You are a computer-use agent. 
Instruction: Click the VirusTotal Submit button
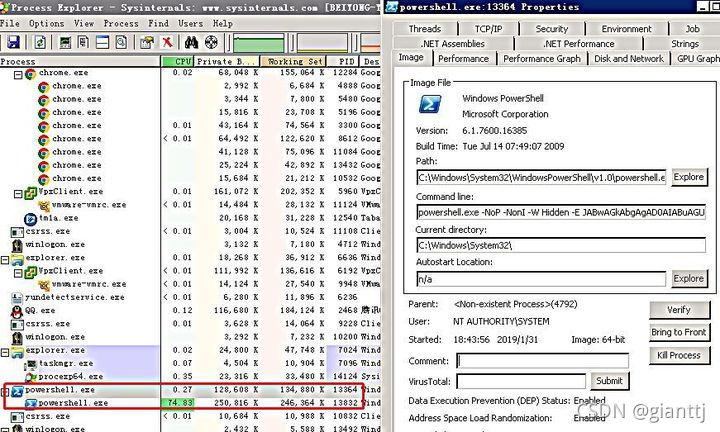609,381
